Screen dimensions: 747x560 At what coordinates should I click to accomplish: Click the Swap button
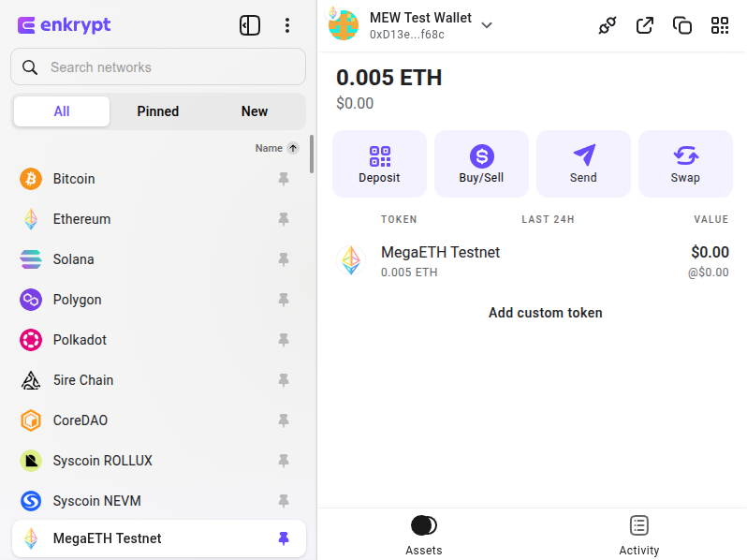685,164
